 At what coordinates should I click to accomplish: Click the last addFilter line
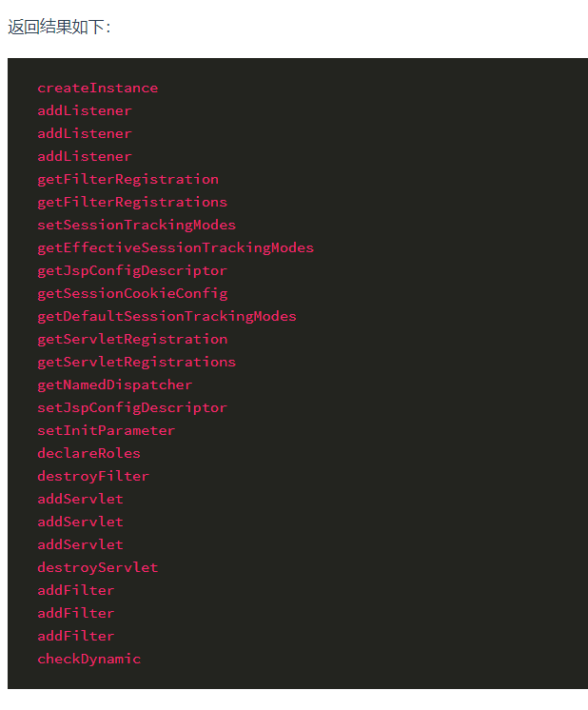(75, 637)
